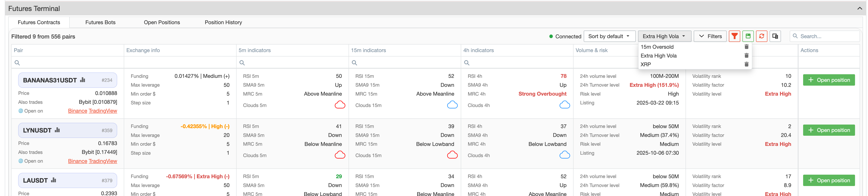
Task: Delete the XRP preset via trash icon
Action: point(746,64)
